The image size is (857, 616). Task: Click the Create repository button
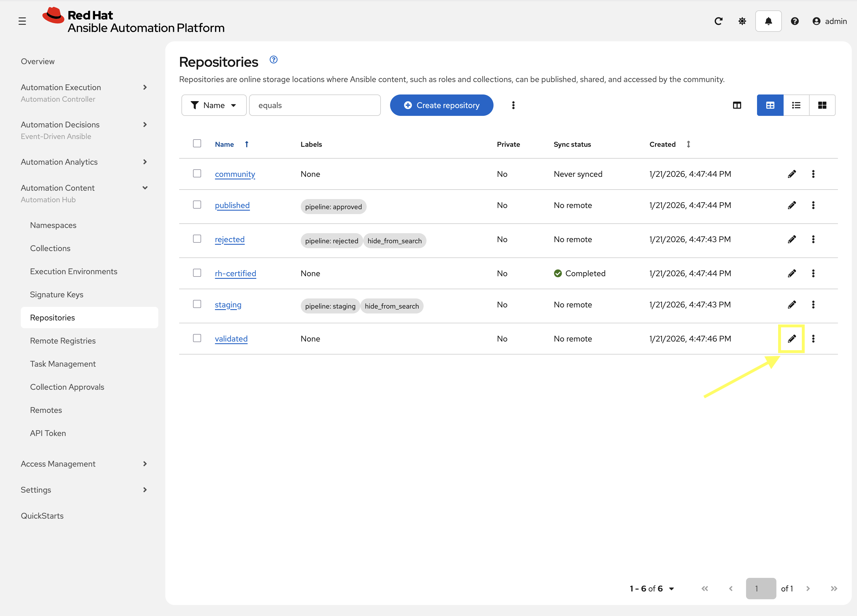click(441, 105)
